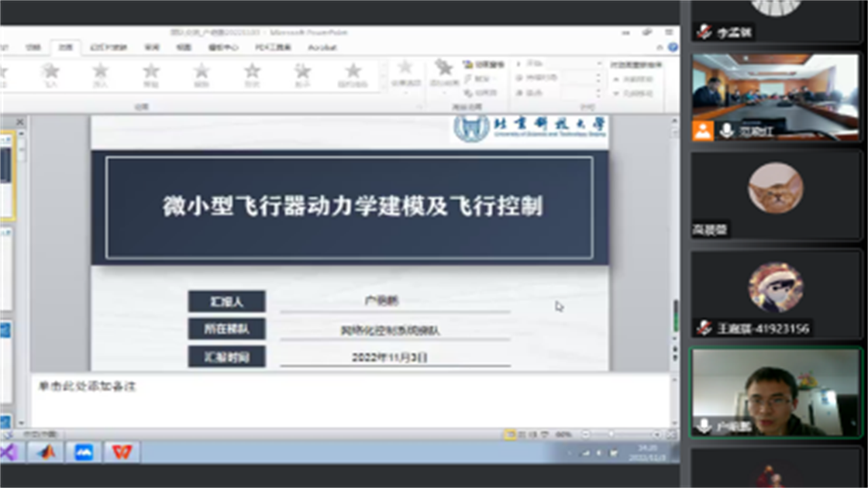868x488 pixels.
Task: Switch to slide sorter view in status bar
Action: coord(523,434)
